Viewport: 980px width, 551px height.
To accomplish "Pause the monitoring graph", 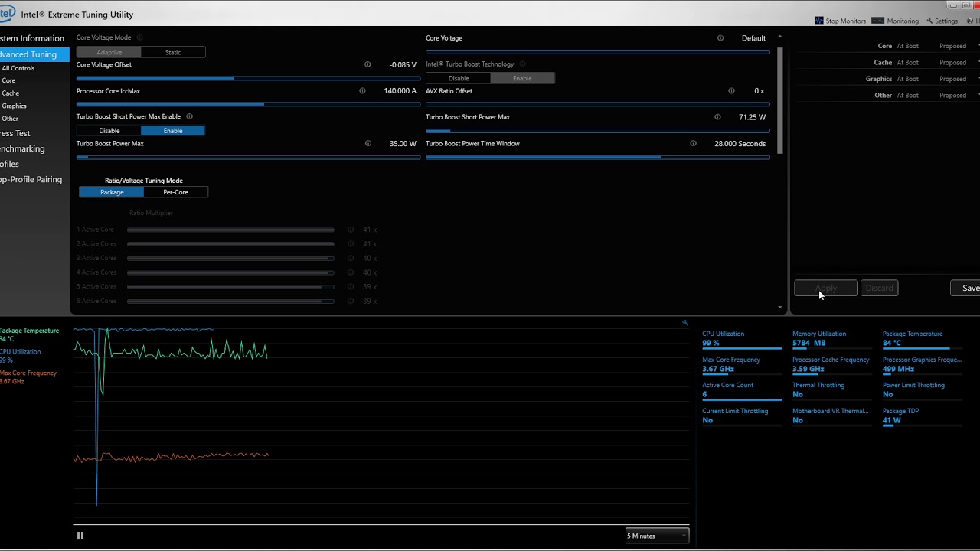I will click(x=80, y=536).
